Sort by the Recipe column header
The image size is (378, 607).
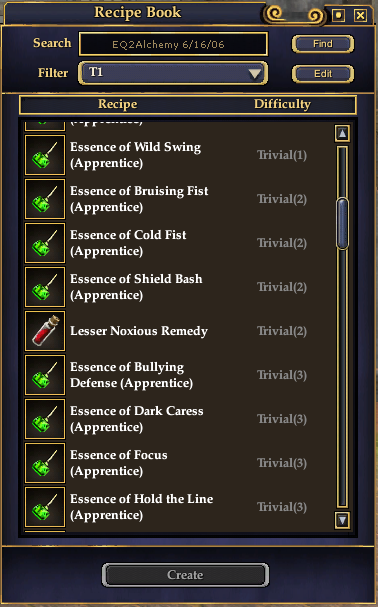(x=117, y=104)
